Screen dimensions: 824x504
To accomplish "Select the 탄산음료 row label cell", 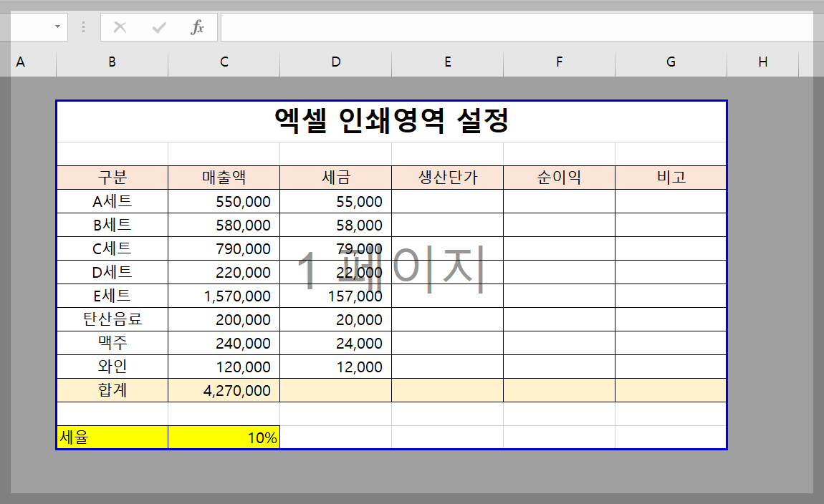I will pos(111,319).
